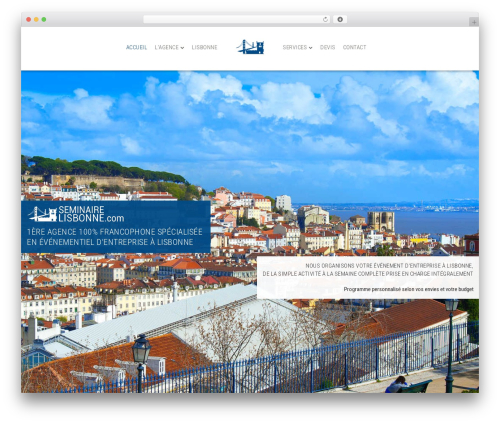Open the DEVIS page

(327, 47)
